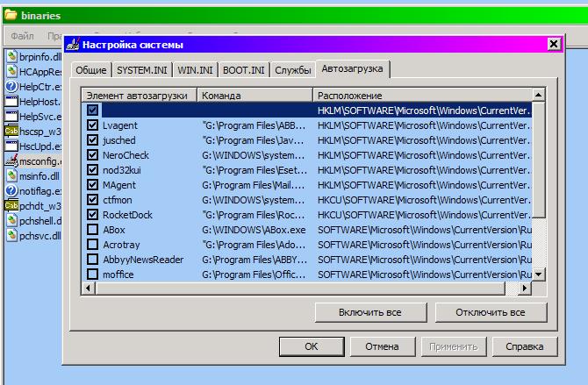Open help with the Справка button
Viewport: 588px width, 385px height.
(x=525, y=346)
